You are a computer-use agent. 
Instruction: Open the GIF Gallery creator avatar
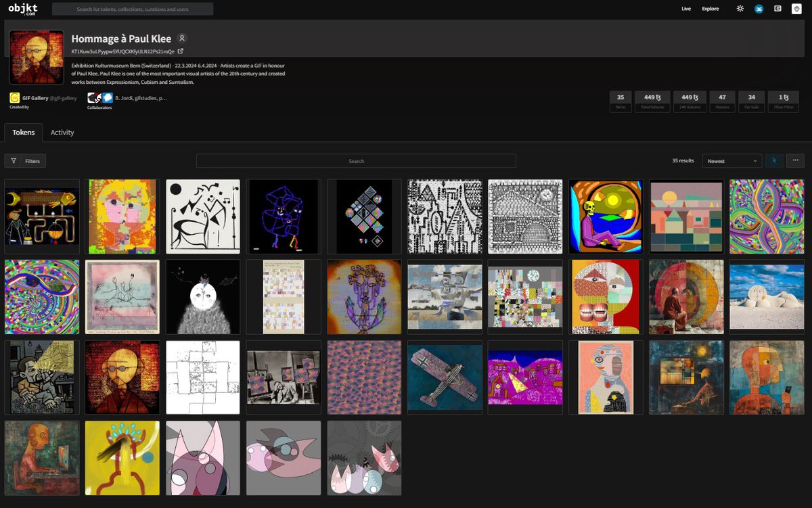coord(14,98)
